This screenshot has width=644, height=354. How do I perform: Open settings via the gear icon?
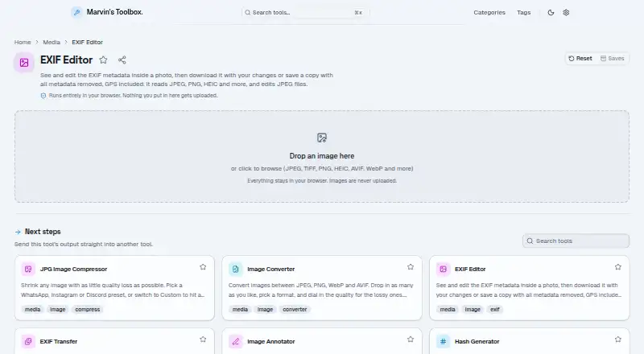[x=566, y=13]
